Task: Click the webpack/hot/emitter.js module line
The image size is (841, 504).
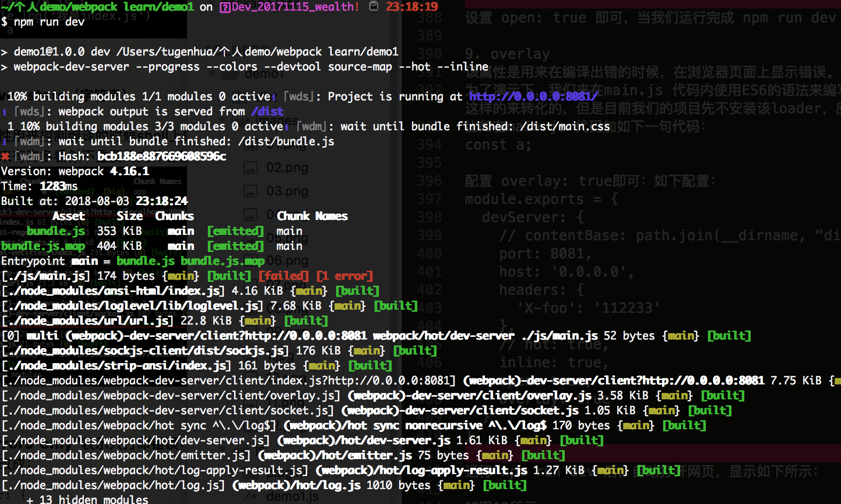Action: pos(283,455)
